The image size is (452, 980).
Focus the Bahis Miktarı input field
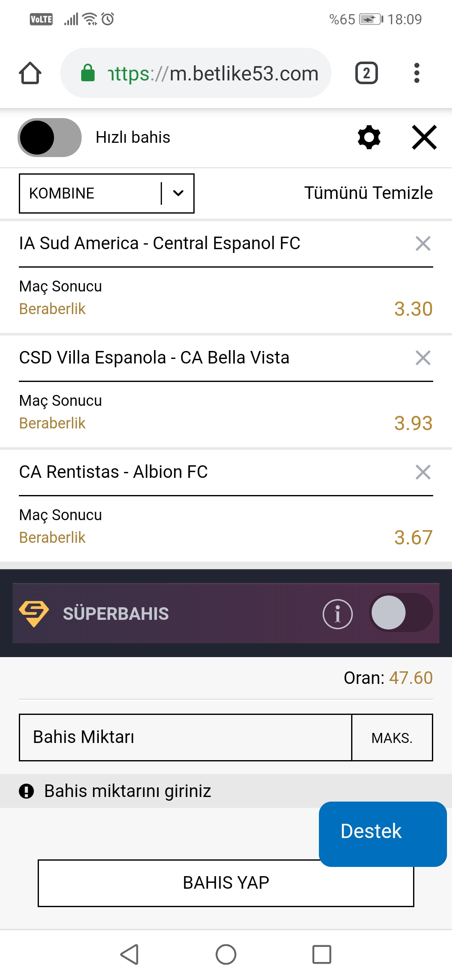185,738
